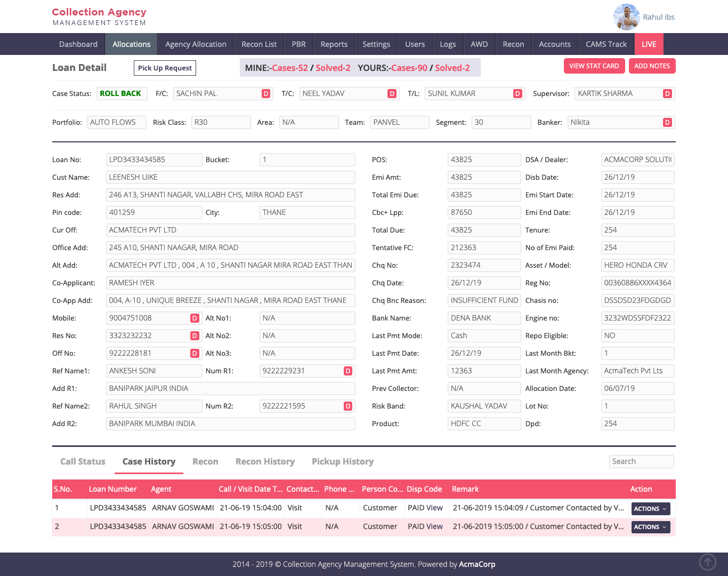Click the D icon in F/C field
This screenshot has width=728, height=576.
266,94
